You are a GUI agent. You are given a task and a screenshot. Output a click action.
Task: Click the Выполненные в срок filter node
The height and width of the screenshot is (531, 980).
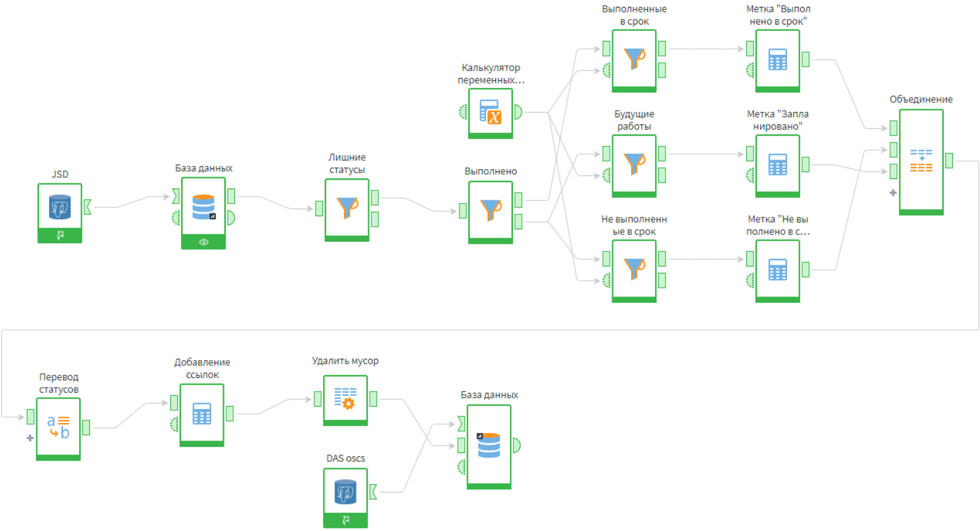(634, 61)
